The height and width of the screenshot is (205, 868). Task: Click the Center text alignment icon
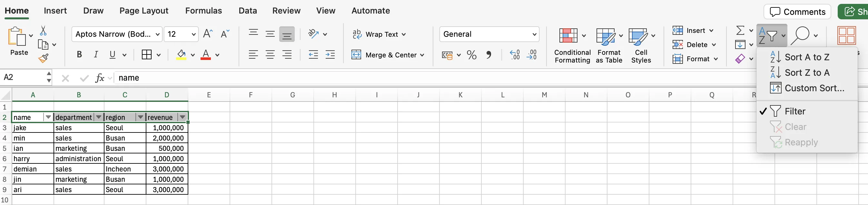click(x=270, y=54)
